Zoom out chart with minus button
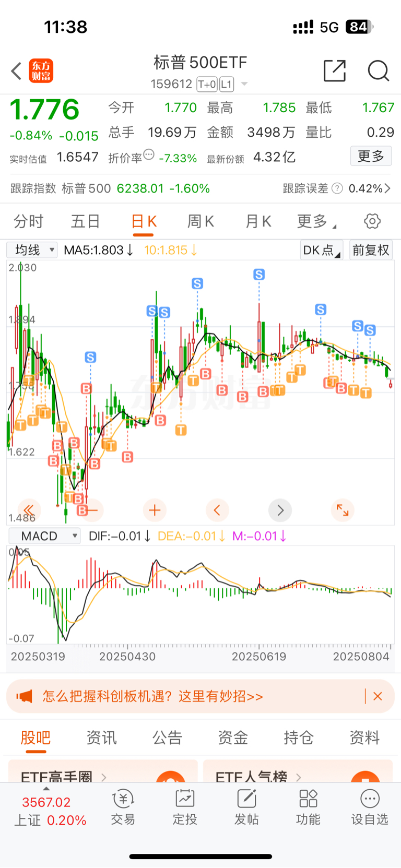401x868 pixels. point(92,510)
